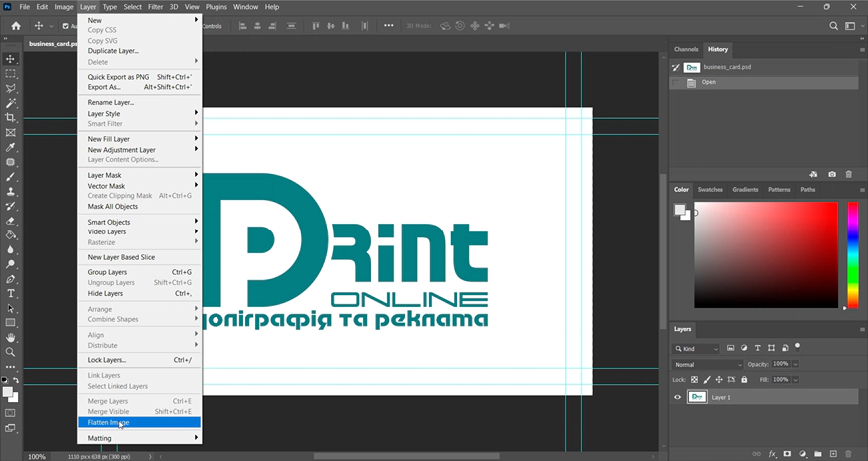
Task: Select the Paint Bucket tool
Action: pyautogui.click(x=11, y=235)
